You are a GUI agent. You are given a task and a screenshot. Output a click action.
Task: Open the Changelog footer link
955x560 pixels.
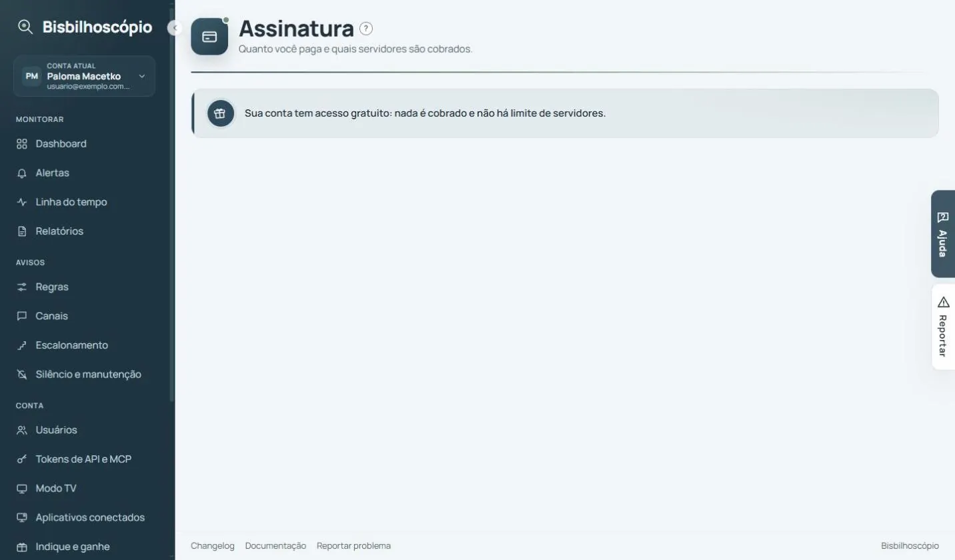(213, 546)
